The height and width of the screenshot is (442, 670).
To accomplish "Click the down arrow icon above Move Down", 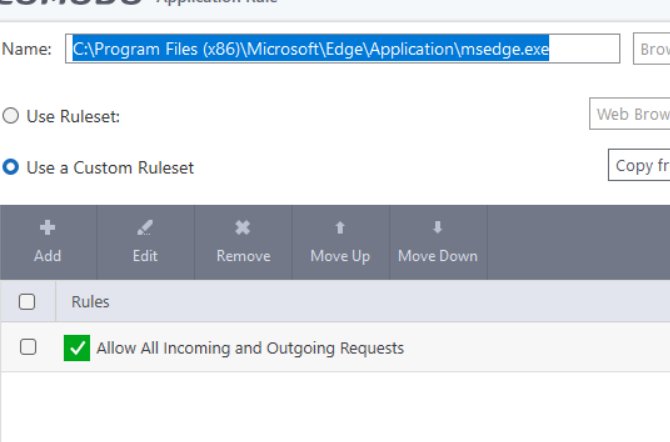I will (x=437, y=227).
